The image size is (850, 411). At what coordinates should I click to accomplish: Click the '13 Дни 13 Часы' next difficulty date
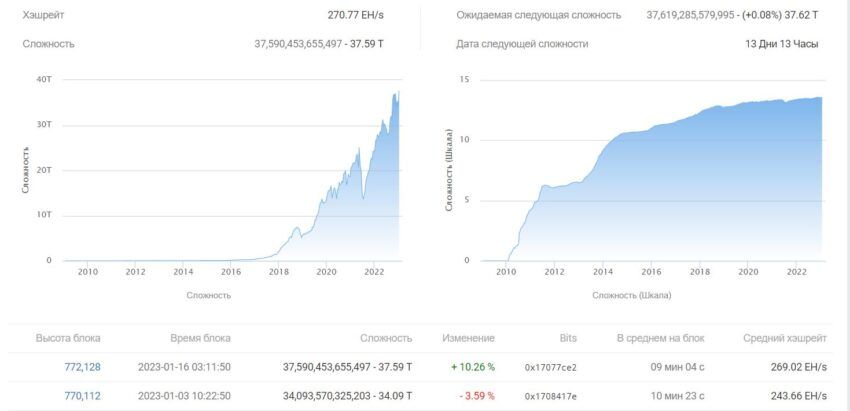(x=782, y=44)
